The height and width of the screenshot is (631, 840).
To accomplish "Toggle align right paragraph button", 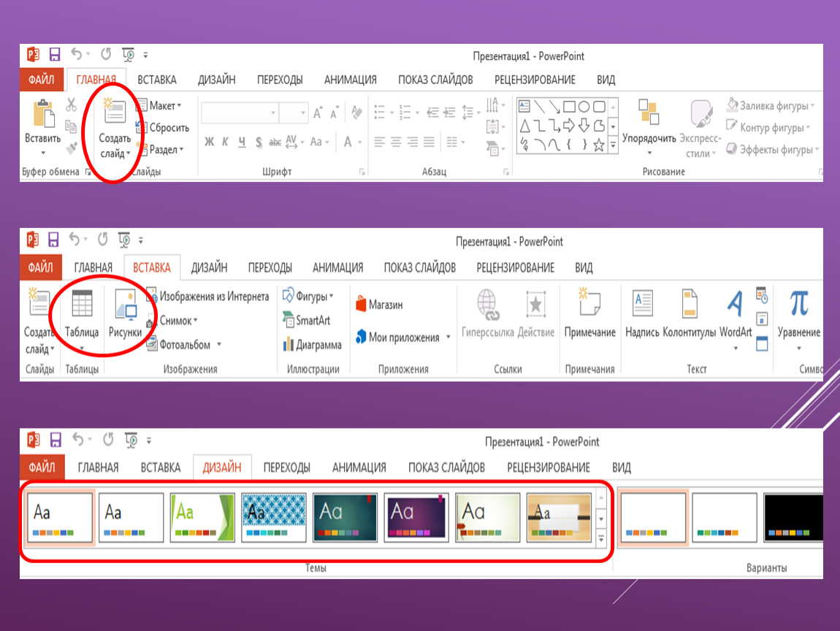I will coord(413,142).
